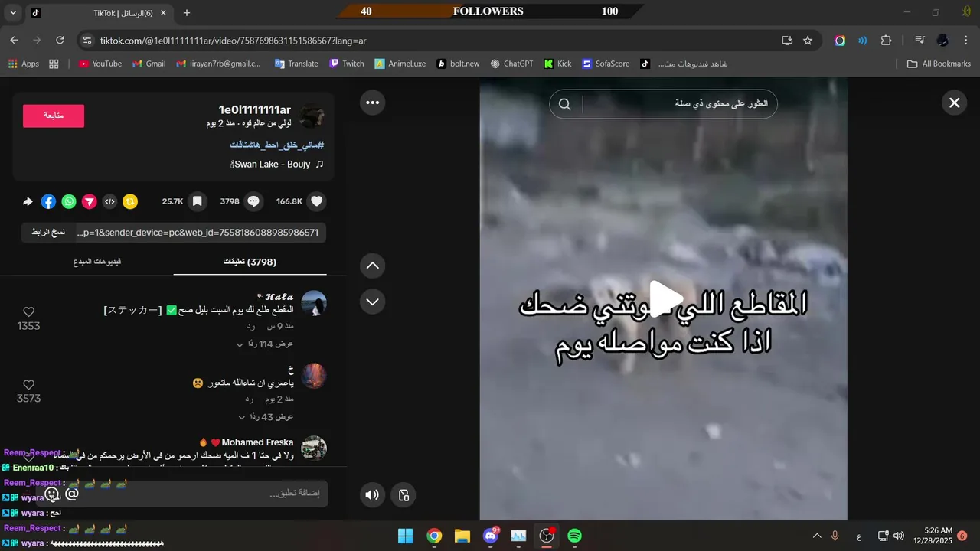Copy link with نسخ الرابط button

[48, 233]
